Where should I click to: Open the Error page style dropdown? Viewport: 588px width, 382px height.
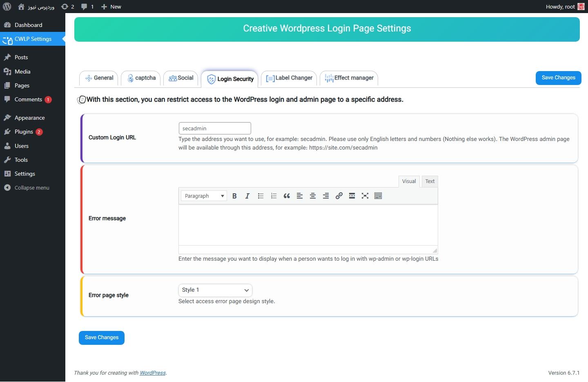pos(215,290)
